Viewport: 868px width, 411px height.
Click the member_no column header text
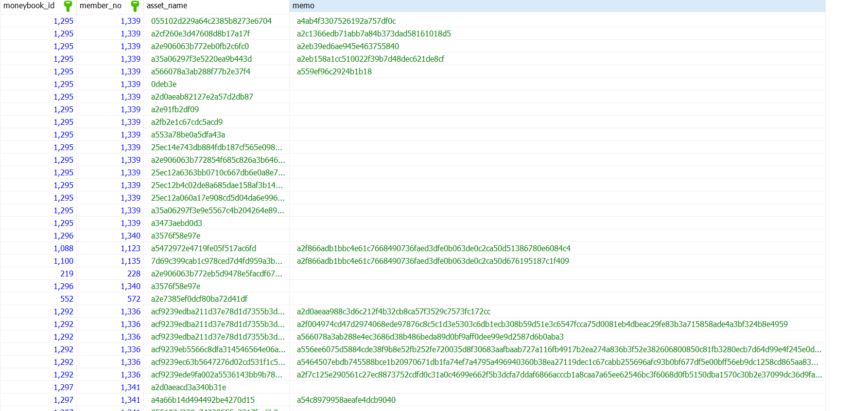101,6
